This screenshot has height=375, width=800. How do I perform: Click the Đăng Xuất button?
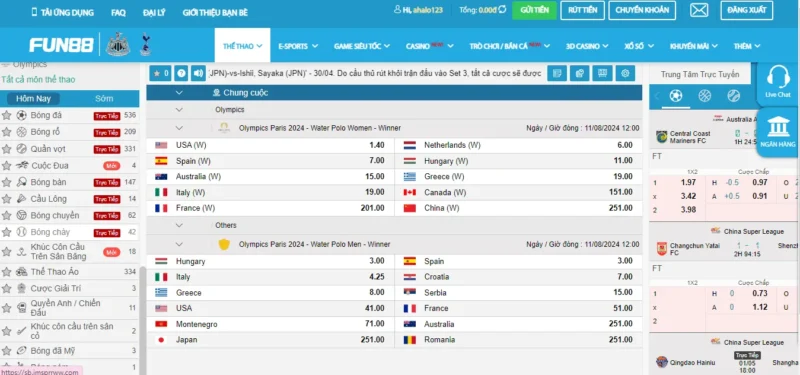746,10
